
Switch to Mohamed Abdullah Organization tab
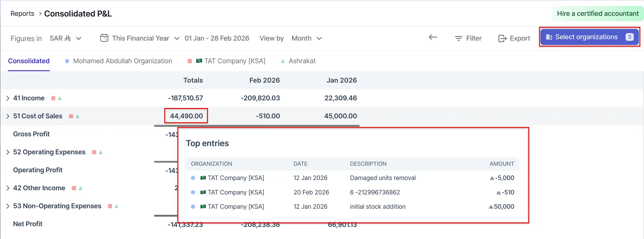coord(122,61)
